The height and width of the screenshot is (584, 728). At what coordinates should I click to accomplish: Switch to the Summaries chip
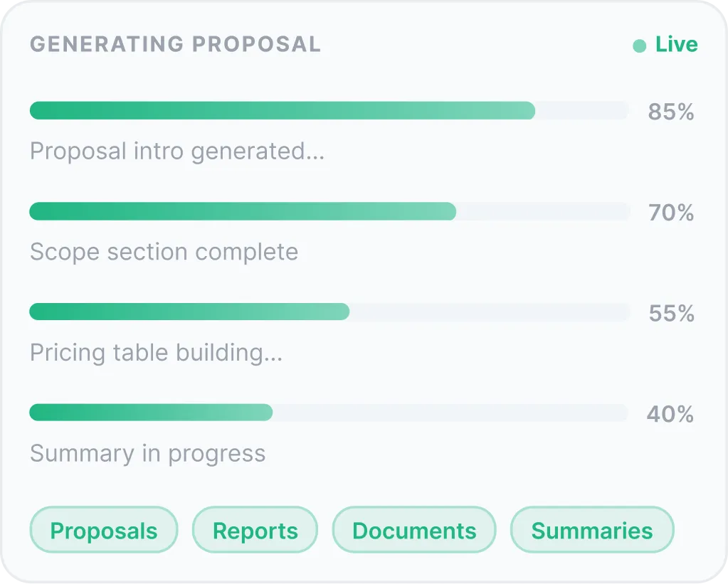click(592, 530)
